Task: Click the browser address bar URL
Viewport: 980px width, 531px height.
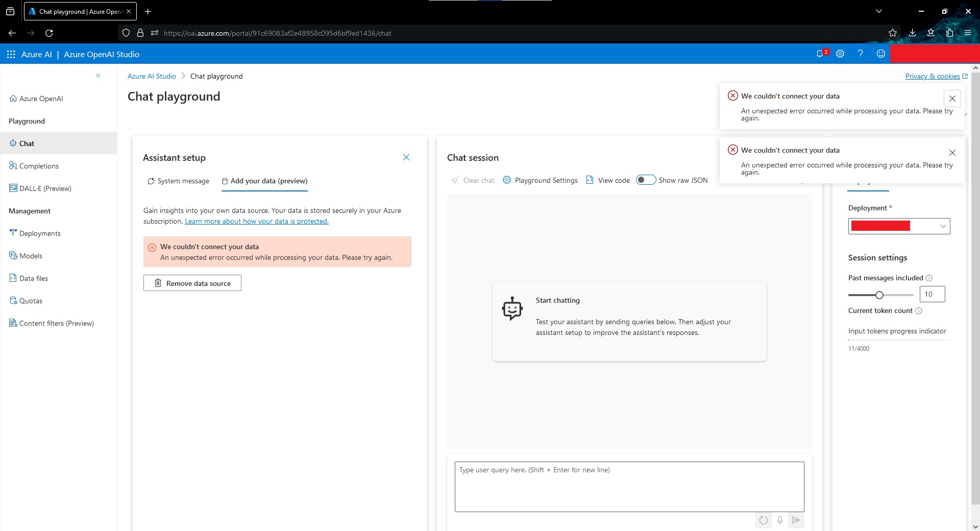Action: click(278, 33)
